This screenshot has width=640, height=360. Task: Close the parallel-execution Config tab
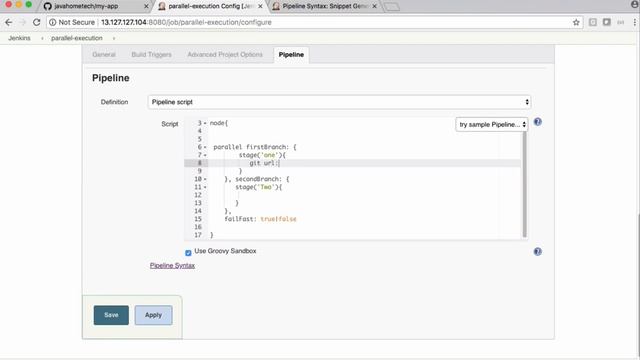tap(260, 6)
